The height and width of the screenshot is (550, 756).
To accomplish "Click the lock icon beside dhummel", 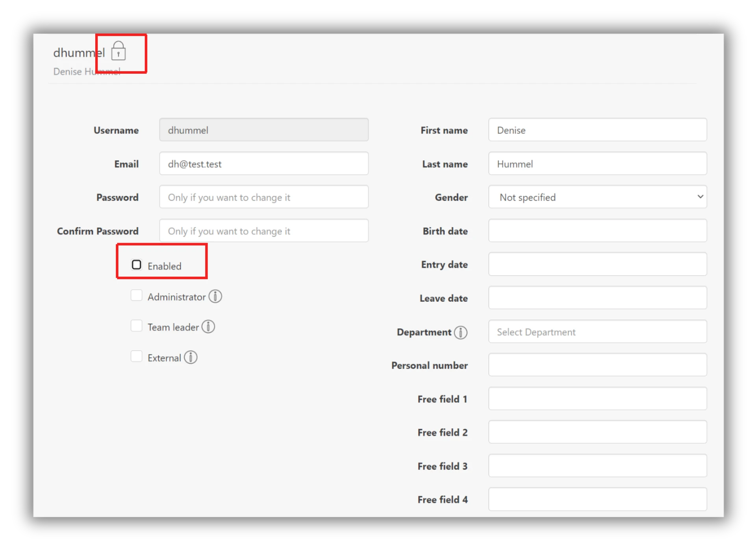I will point(118,51).
